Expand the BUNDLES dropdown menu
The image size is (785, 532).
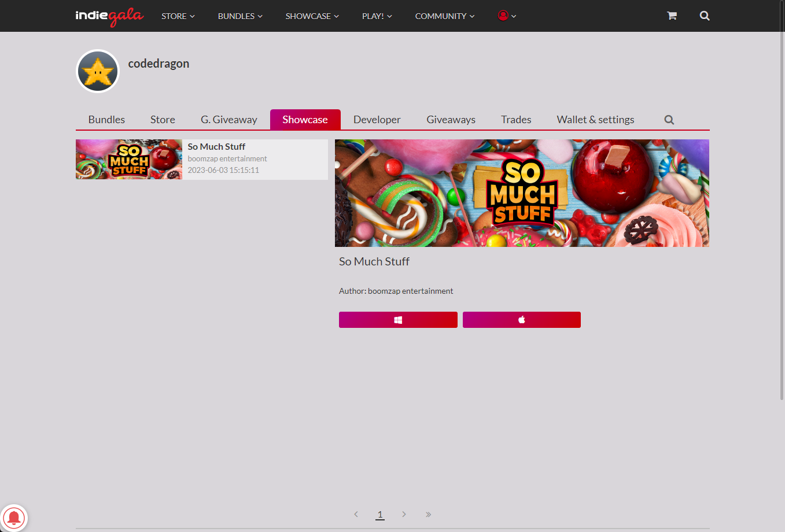click(x=240, y=16)
